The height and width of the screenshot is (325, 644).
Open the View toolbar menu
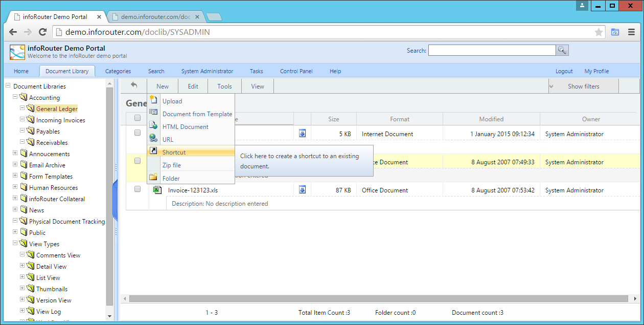tap(258, 86)
